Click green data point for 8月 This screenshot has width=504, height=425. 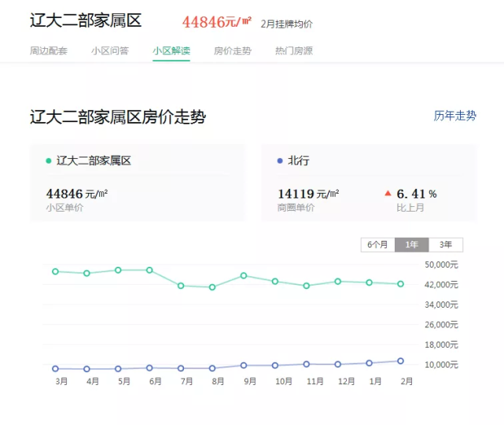tap(212, 287)
